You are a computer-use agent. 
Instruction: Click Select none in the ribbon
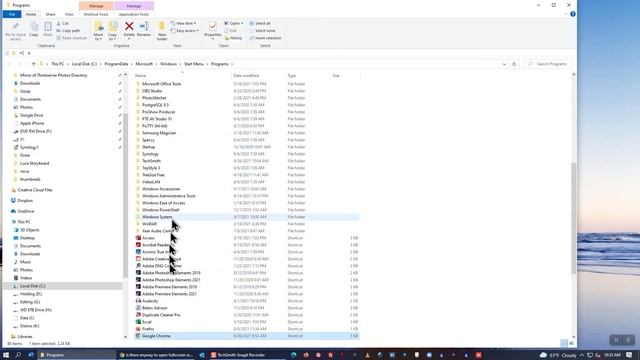[x=262, y=31]
